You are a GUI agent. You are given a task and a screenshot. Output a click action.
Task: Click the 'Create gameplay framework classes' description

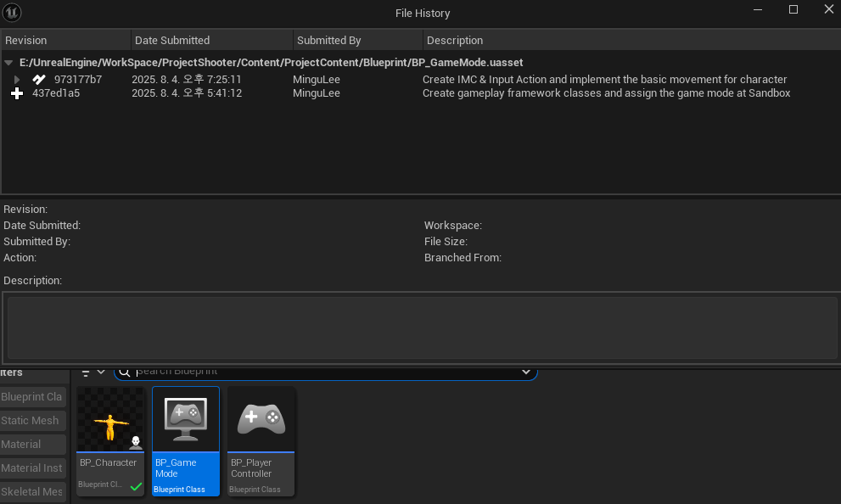point(606,93)
